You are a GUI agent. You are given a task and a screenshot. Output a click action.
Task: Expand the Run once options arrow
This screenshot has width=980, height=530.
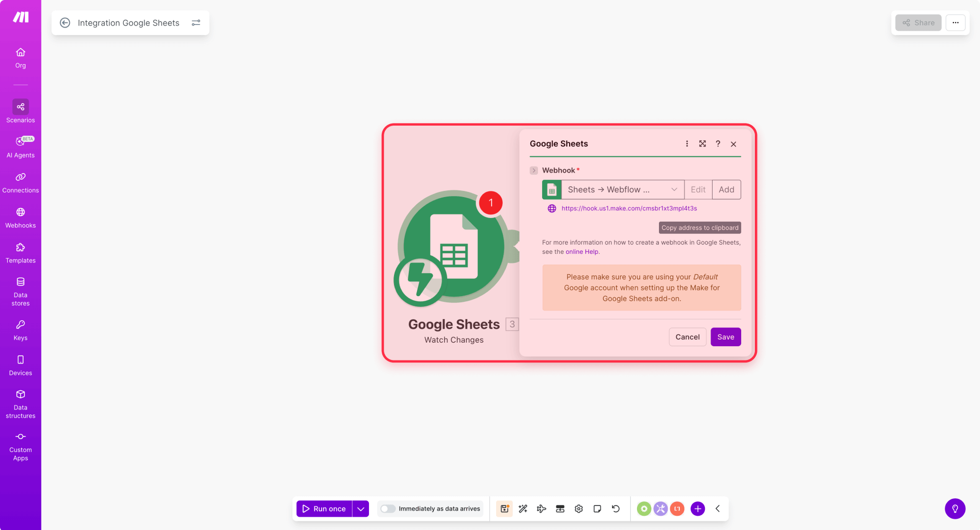point(361,509)
